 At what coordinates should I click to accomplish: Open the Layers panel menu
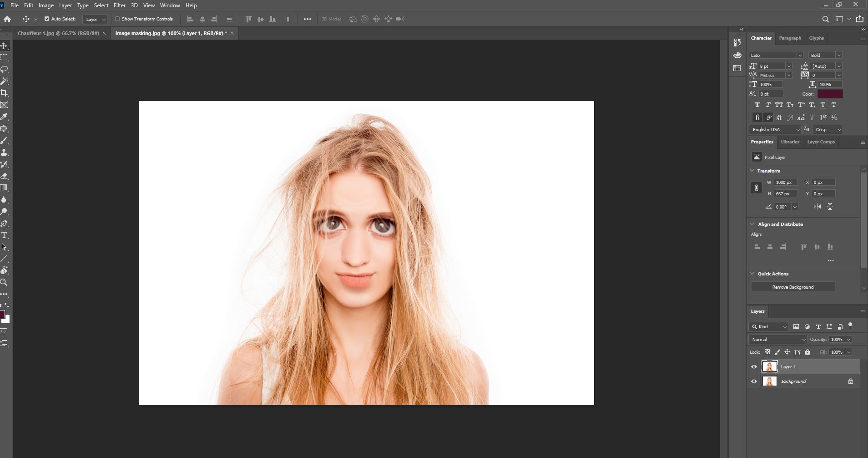(863, 312)
